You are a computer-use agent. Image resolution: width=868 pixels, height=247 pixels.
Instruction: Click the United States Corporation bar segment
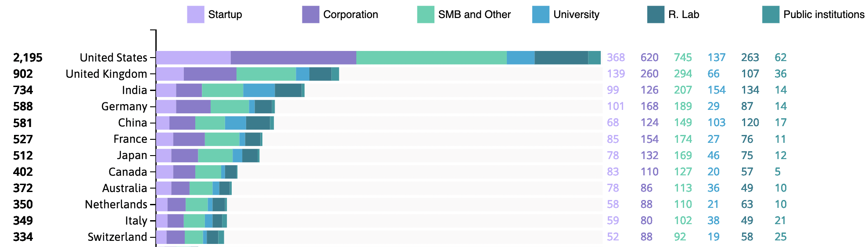pyautogui.click(x=293, y=58)
